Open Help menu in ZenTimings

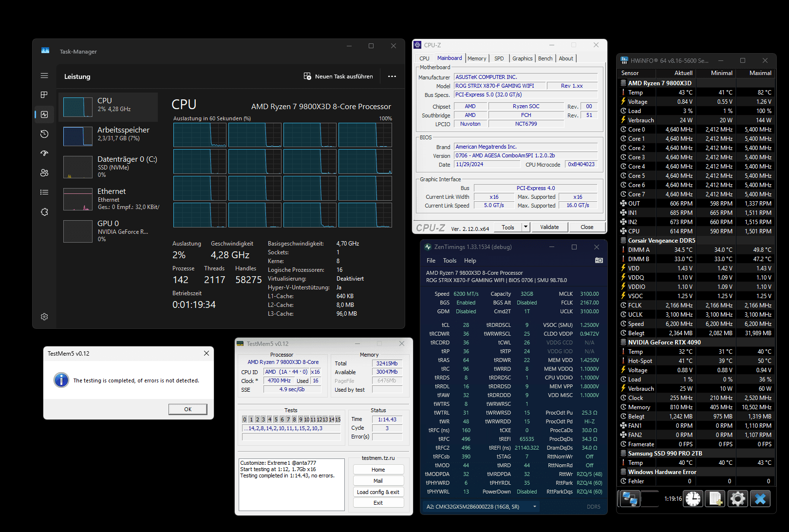pos(470,261)
